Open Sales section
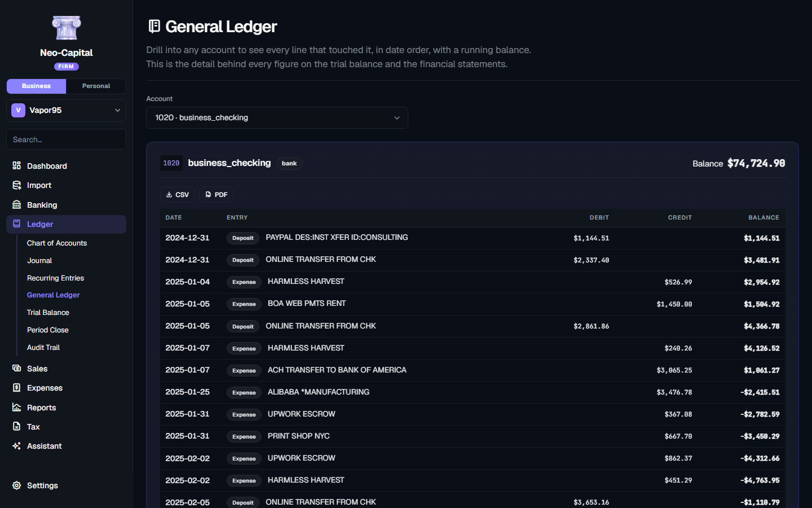 [66, 369]
